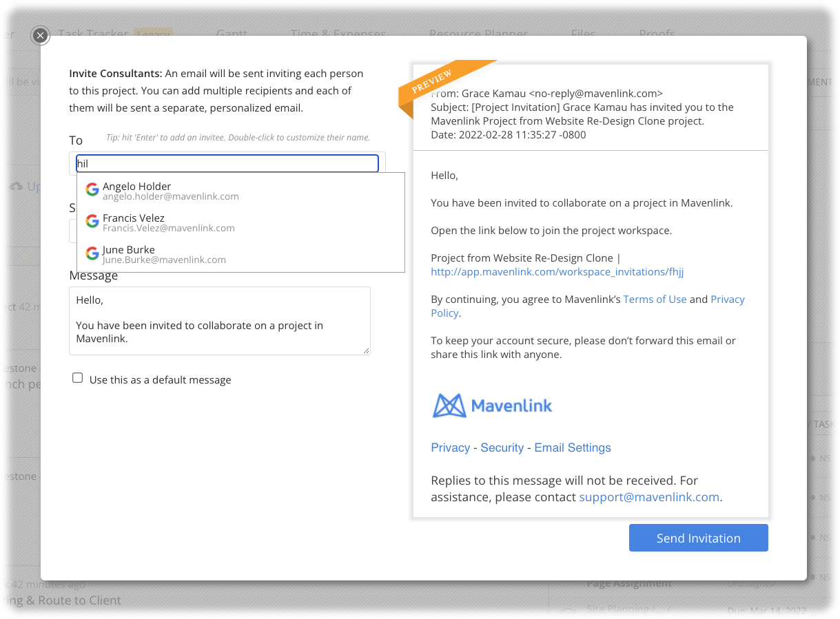Enable 'Use this as a default message'
This screenshot has height=619, width=840.
pyautogui.click(x=78, y=378)
